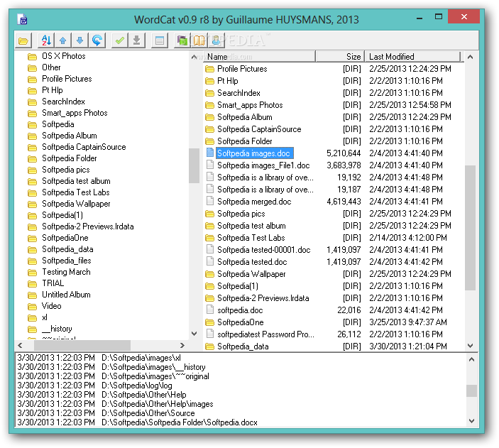
Task: Select Softpedia test album in file list
Action: 334,226
